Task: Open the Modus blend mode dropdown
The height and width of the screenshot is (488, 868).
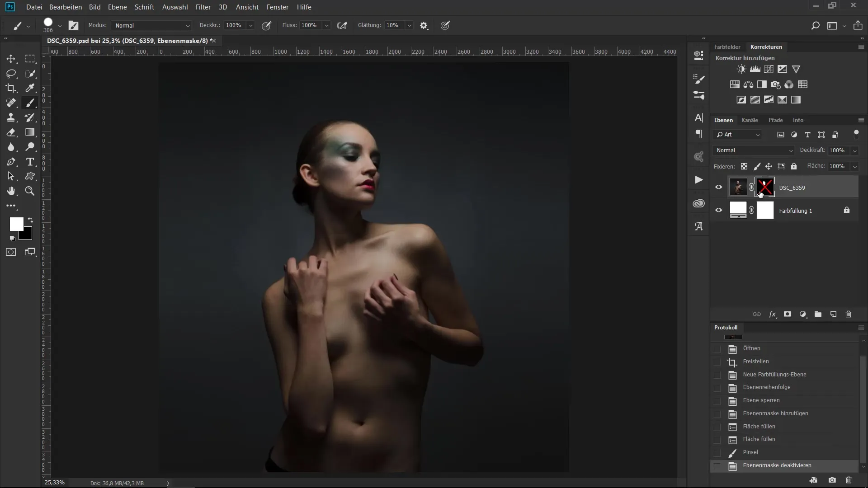Action: (152, 26)
